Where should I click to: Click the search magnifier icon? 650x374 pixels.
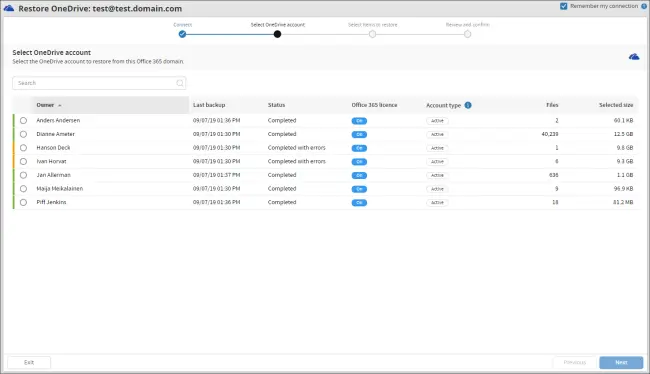click(x=180, y=83)
